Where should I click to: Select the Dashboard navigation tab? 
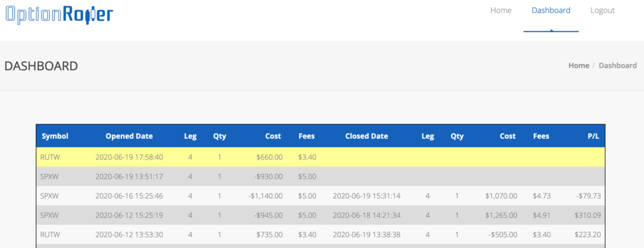tap(551, 10)
